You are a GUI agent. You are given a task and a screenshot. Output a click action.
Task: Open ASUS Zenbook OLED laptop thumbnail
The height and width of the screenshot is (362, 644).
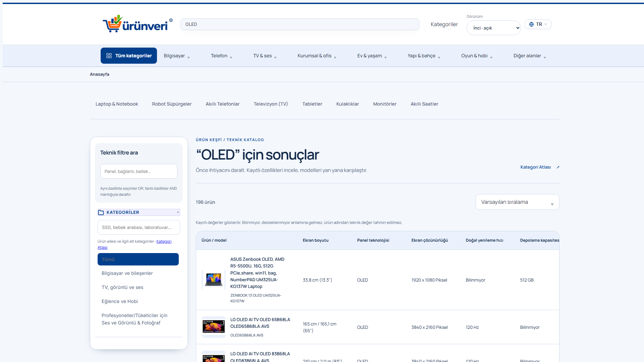point(214,280)
